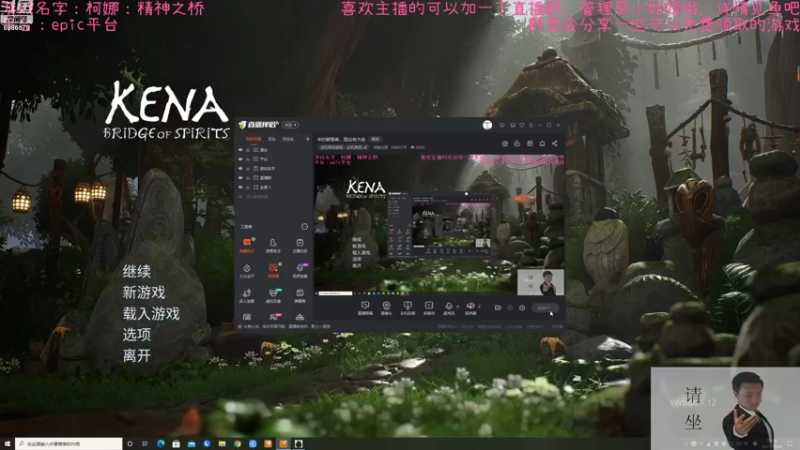Open 选项 in the Kena menu
Screen dimensions: 800x450
click(x=136, y=334)
